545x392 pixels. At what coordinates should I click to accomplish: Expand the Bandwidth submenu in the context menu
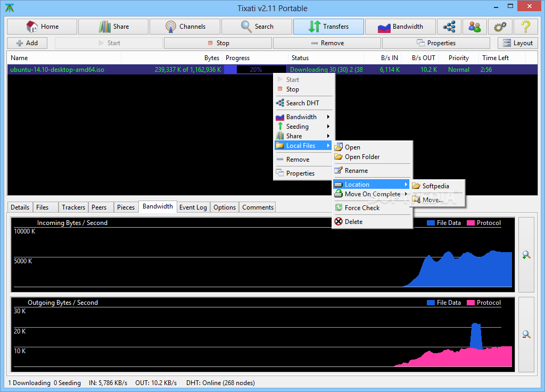[304, 117]
